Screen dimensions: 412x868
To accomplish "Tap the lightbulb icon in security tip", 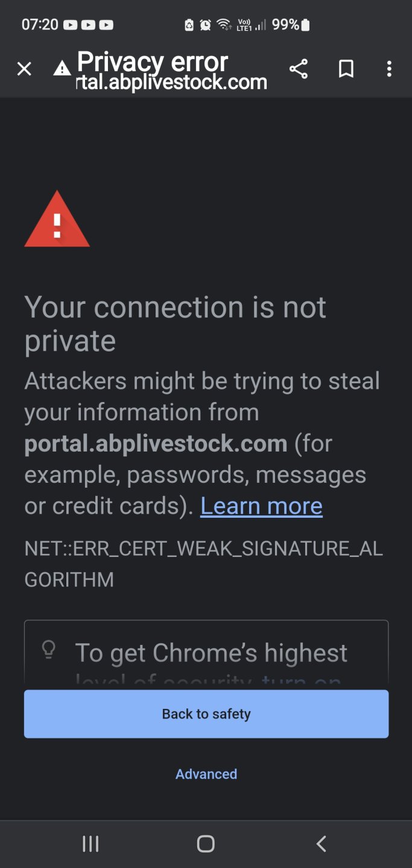I will click(48, 650).
